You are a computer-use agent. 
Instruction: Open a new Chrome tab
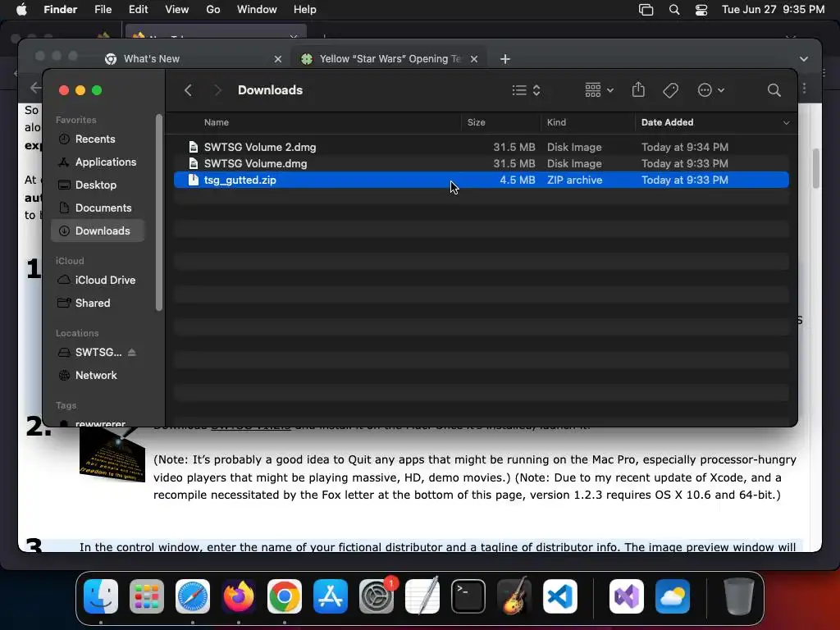click(x=505, y=59)
